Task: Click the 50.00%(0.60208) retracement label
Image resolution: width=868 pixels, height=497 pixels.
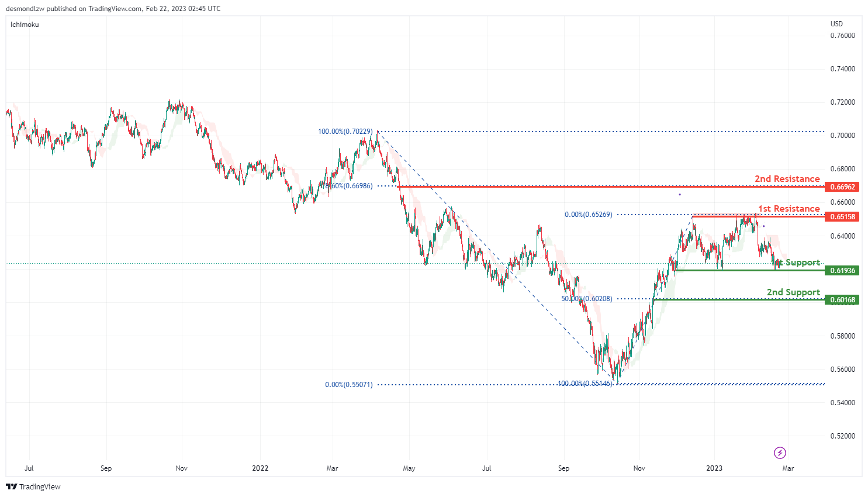Action: pyautogui.click(x=587, y=299)
